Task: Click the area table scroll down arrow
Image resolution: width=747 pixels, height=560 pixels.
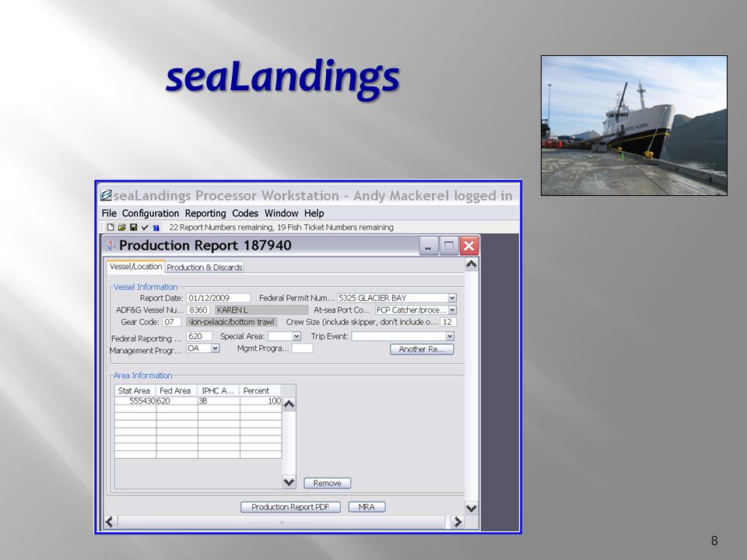Action: point(289,481)
